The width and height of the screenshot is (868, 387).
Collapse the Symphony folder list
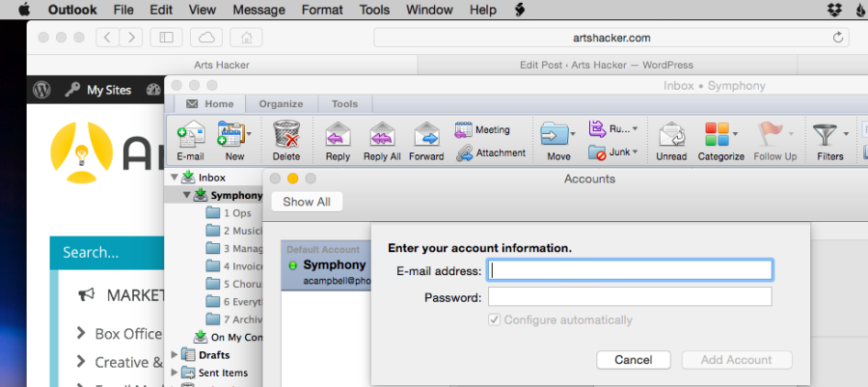pyautogui.click(x=186, y=196)
